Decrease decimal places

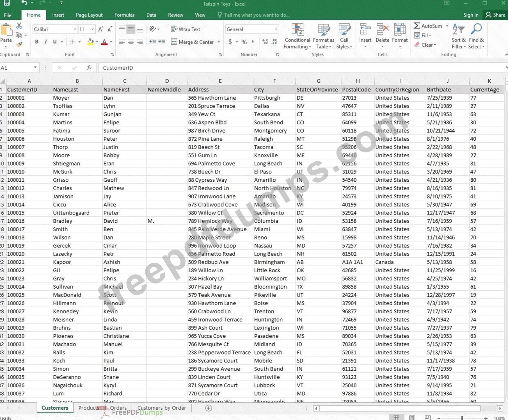pos(275,42)
